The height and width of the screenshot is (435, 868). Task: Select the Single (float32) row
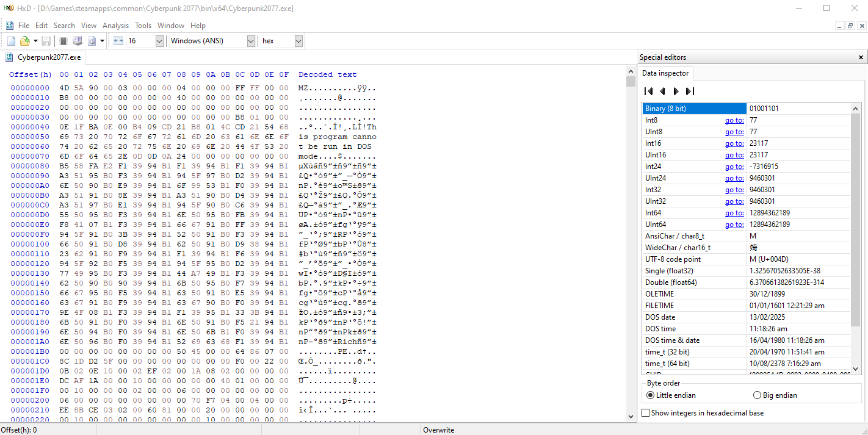747,271
